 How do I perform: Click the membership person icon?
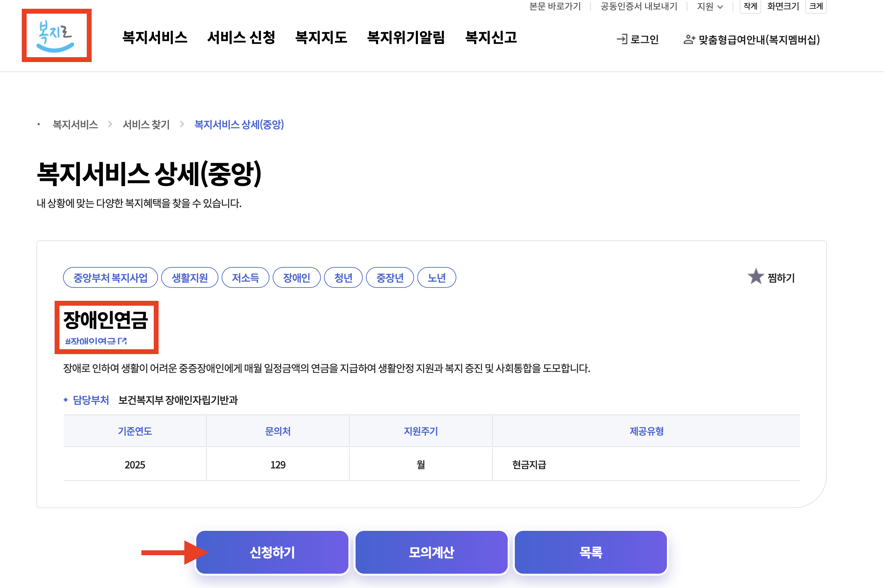(x=689, y=39)
